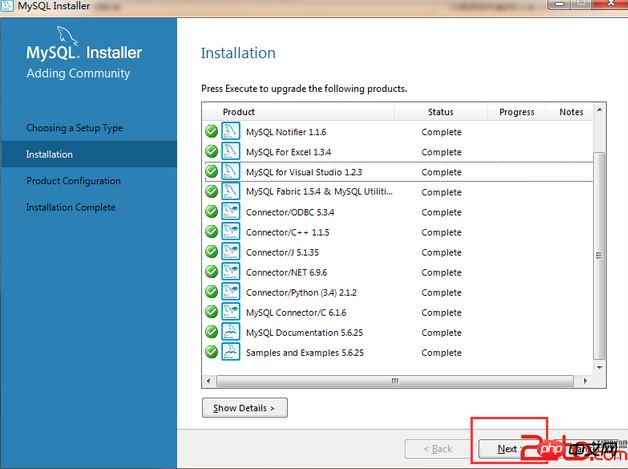Click the vertical scrollbar down arrow
The width and height of the screenshot is (628, 469).
[x=600, y=367]
